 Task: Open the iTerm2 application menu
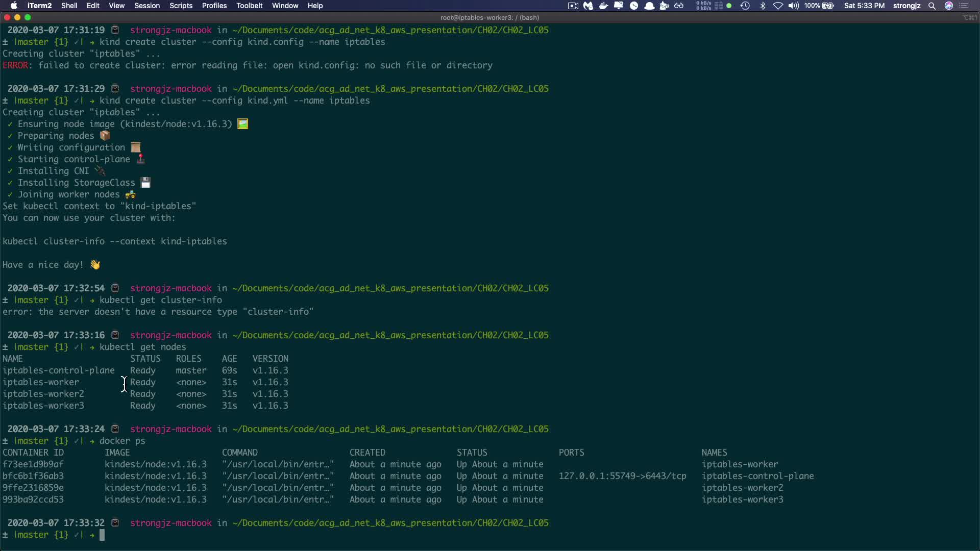click(x=39, y=6)
